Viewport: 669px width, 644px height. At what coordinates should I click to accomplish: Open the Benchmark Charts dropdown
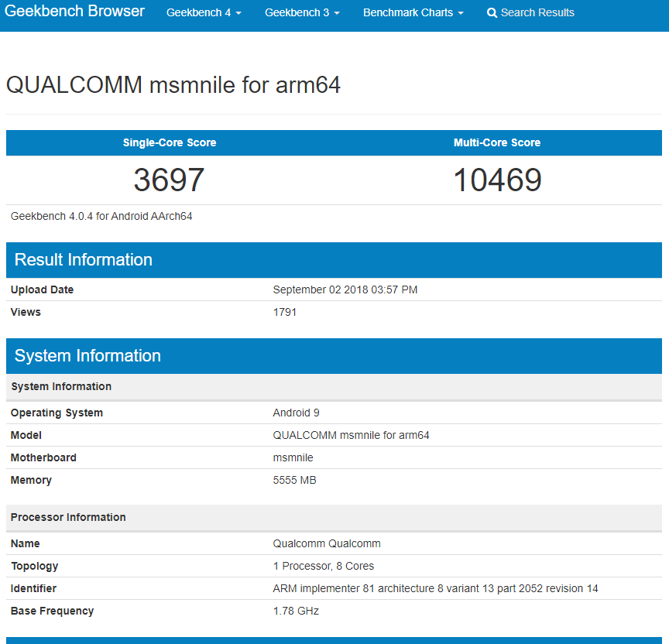413,13
